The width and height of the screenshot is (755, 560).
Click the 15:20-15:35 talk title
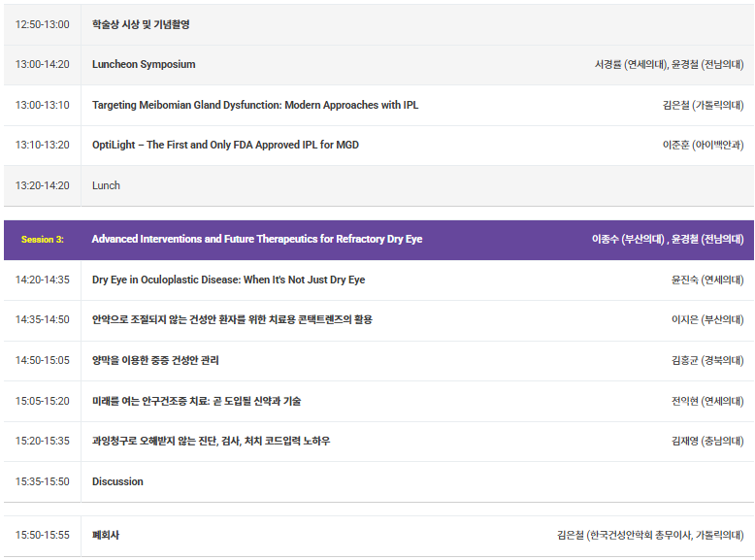pyautogui.click(x=211, y=441)
